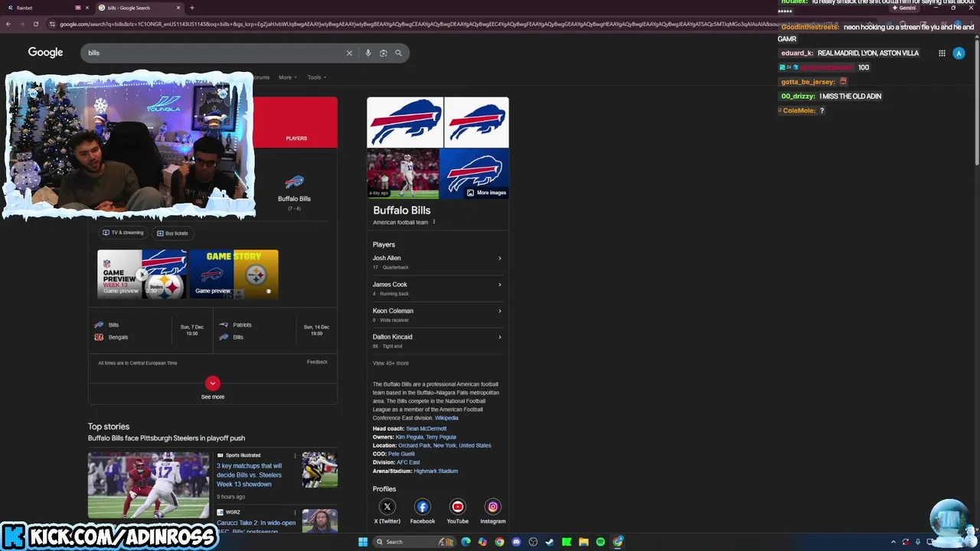
Task: Close the Rainbet tab
Action: [x=88, y=8]
